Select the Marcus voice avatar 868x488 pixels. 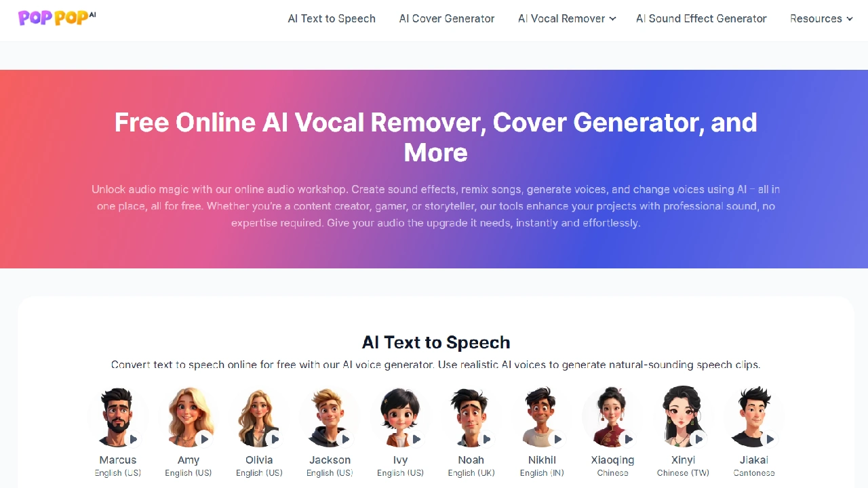click(x=118, y=416)
